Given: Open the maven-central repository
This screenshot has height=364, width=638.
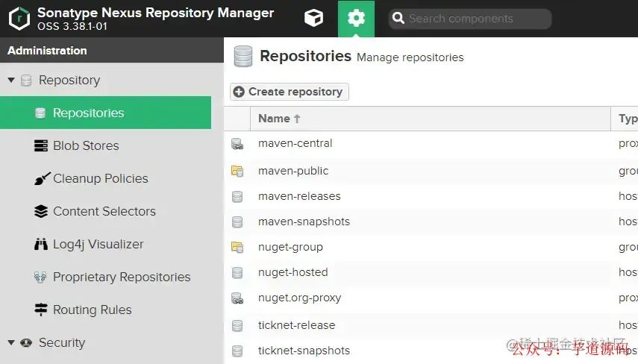Looking at the screenshot, I should [295, 143].
